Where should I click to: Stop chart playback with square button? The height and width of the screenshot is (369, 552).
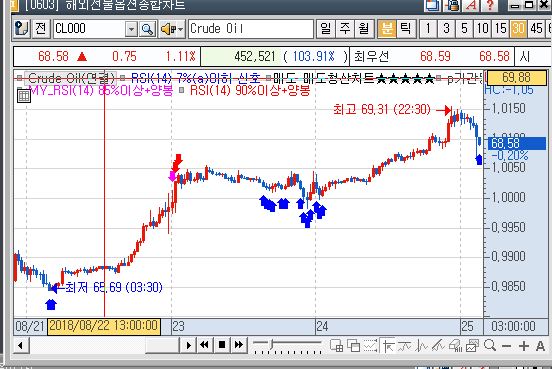[x=222, y=345]
